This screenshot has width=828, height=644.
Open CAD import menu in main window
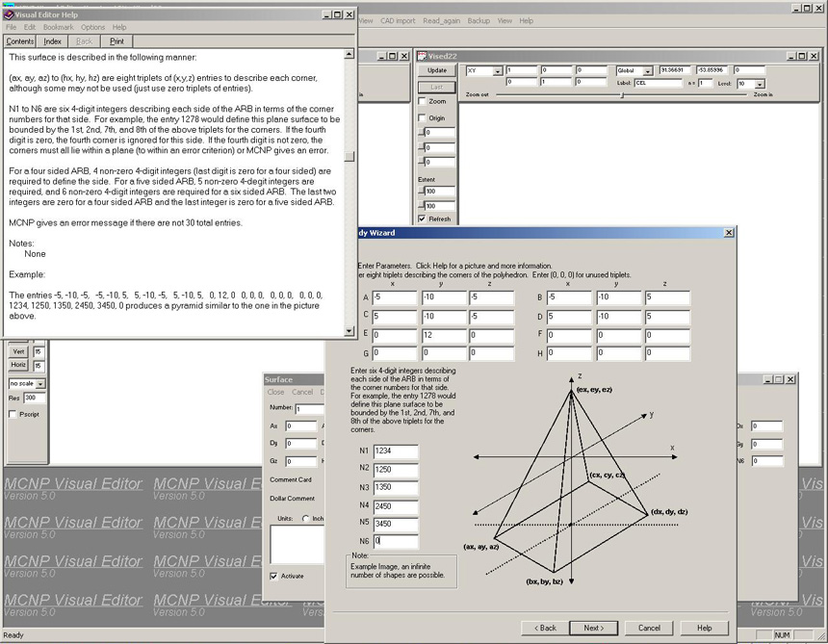pyautogui.click(x=398, y=21)
